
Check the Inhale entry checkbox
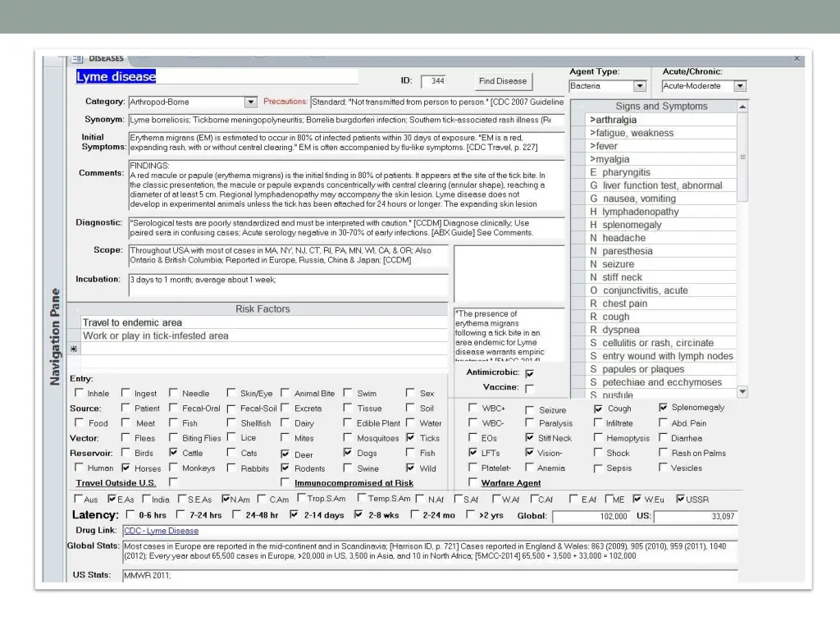[79, 393]
